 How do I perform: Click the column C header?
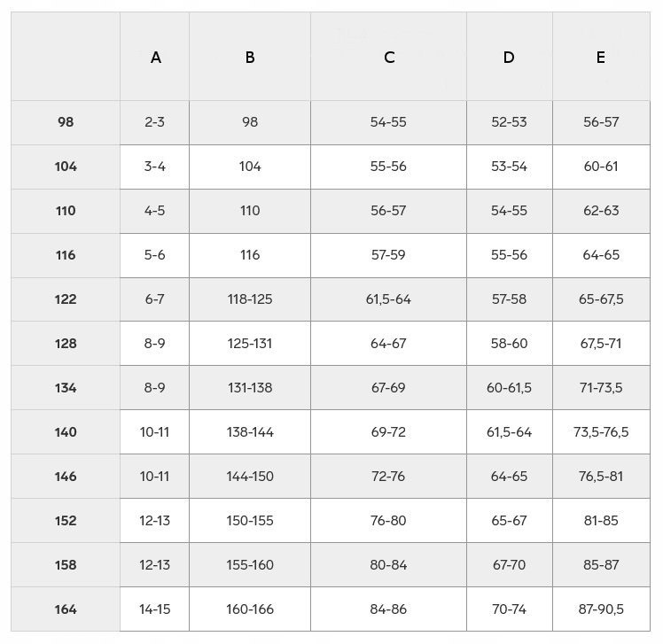click(389, 58)
